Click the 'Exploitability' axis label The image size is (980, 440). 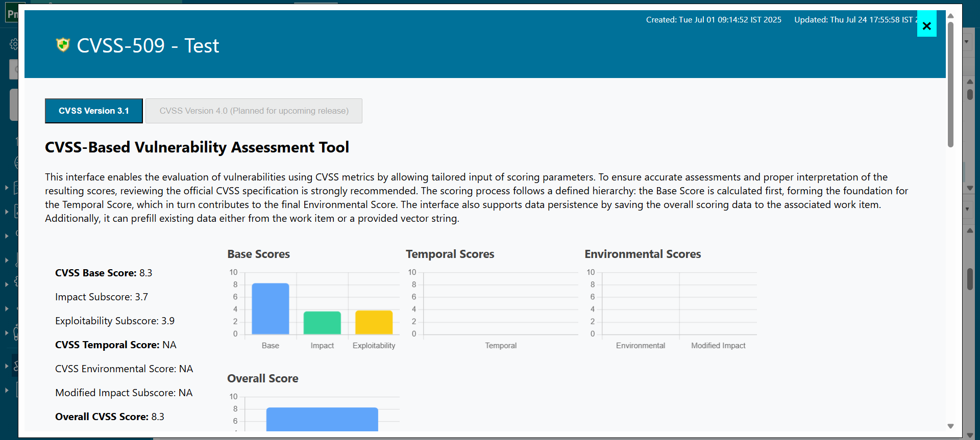374,346
